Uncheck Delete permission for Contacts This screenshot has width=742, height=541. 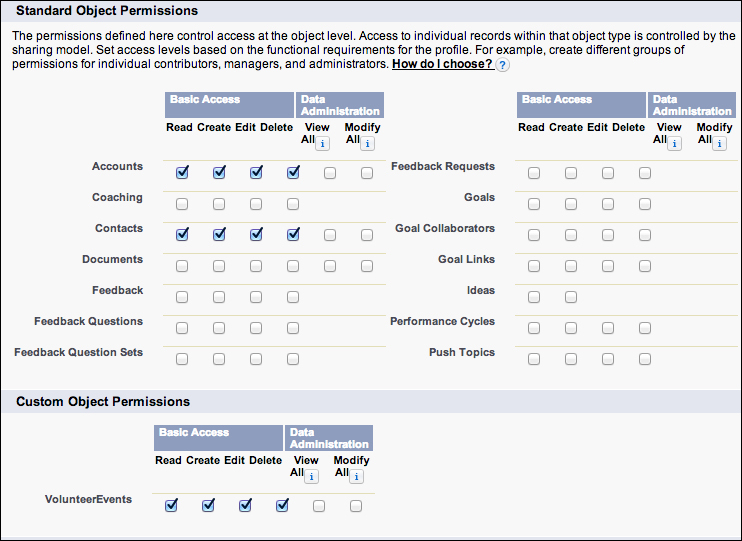[293, 235]
